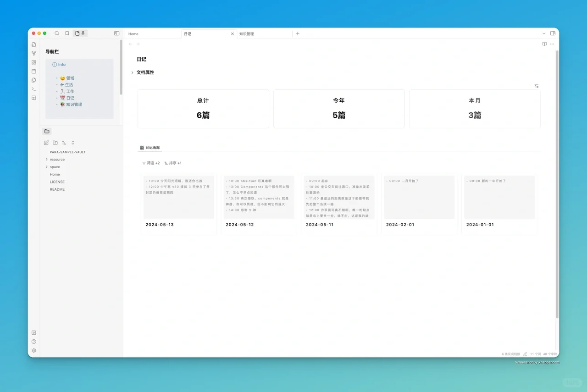This screenshot has width=587, height=392.
Task: Open the tab list dropdown chevron
Action: coord(544,33)
